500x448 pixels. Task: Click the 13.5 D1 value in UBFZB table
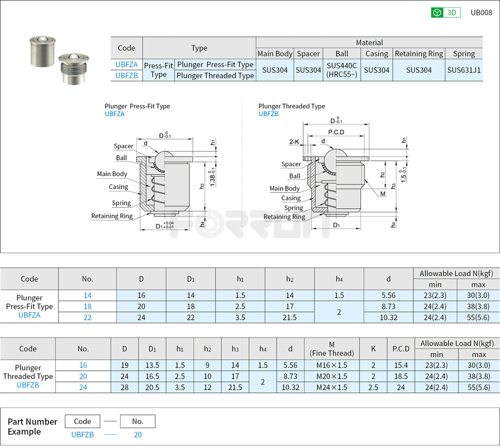(x=152, y=365)
